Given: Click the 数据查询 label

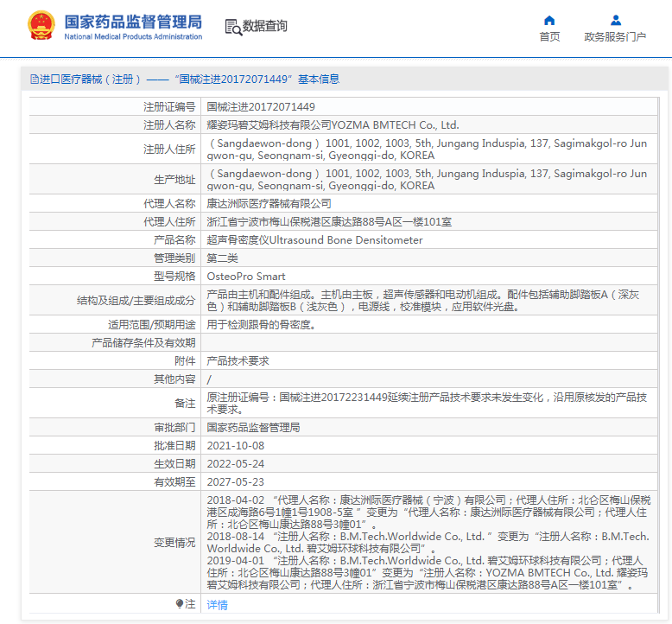Looking at the screenshot, I should [x=265, y=26].
